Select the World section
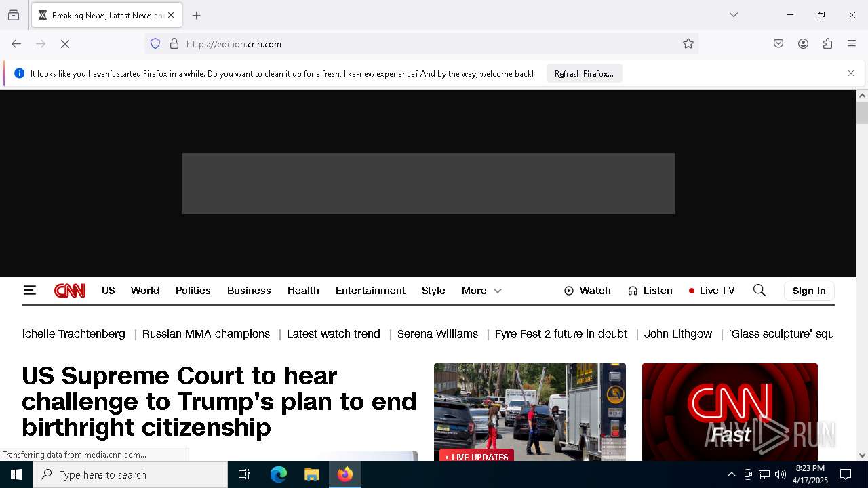This screenshot has width=868, height=488. pyautogui.click(x=145, y=291)
